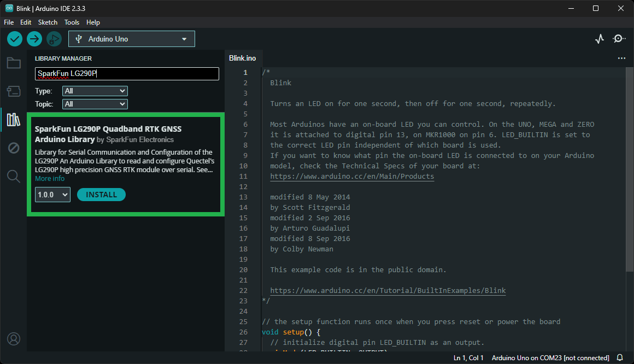Open the Tools menu
Image resolution: width=634 pixels, height=364 pixels.
(x=72, y=22)
